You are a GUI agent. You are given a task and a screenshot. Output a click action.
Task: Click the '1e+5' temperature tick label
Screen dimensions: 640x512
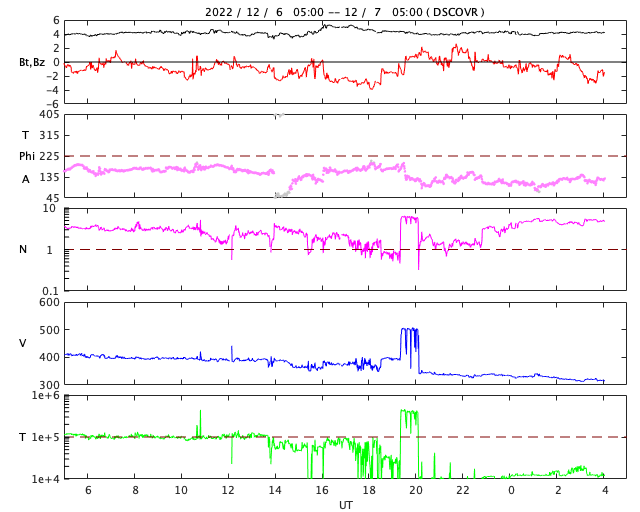point(46,437)
